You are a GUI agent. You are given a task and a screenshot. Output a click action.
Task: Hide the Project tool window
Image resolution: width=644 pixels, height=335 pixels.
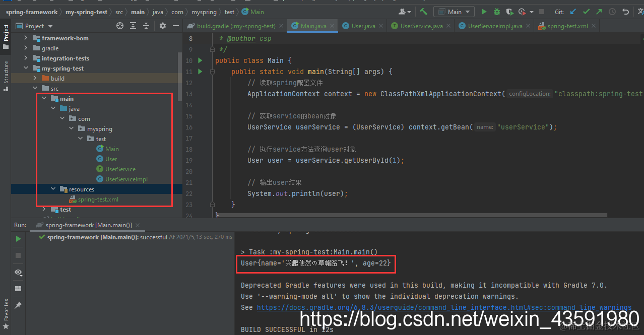[x=176, y=26]
